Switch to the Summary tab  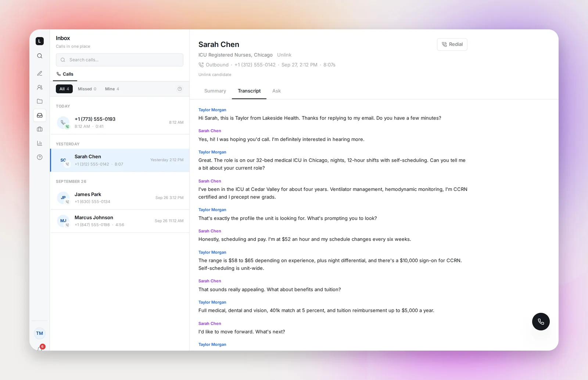click(215, 91)
